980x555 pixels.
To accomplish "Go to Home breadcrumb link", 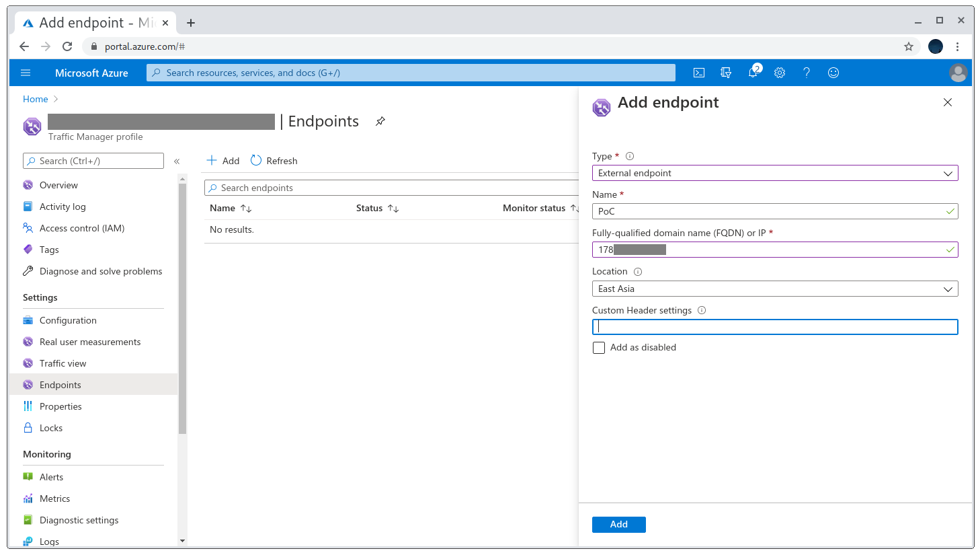I will pyautogui.click(x=36, y=99).
